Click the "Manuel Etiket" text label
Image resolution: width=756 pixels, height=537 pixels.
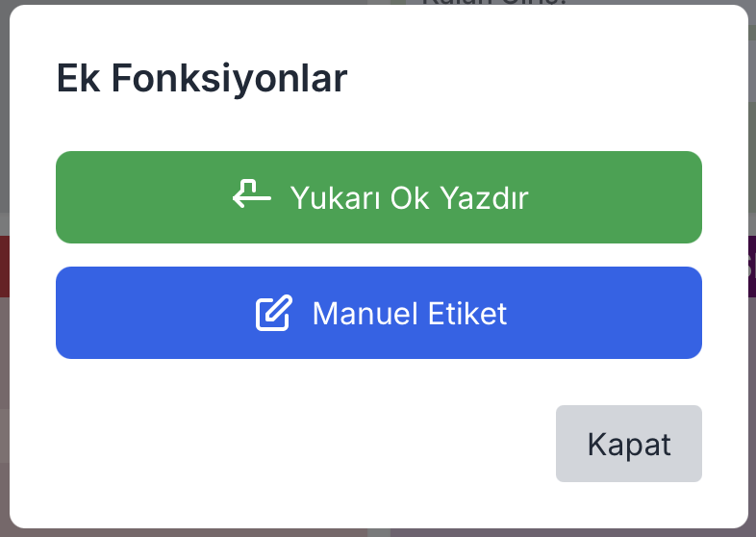pos(409,314)
